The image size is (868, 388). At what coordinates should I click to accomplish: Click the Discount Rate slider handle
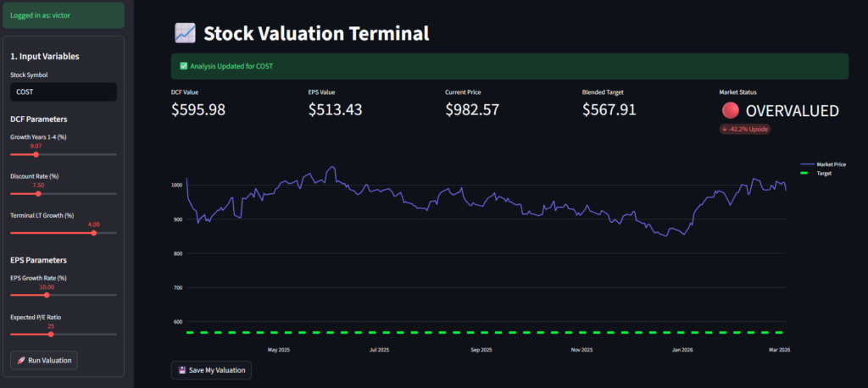[38, 194]
